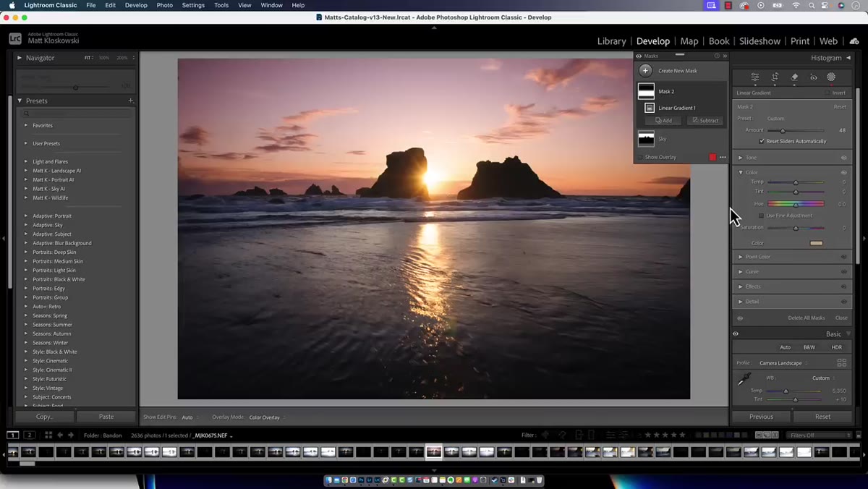The image size is (868, 489).
Task: Open grid view icon in filmstrip bar
Action: coord(48,435)
